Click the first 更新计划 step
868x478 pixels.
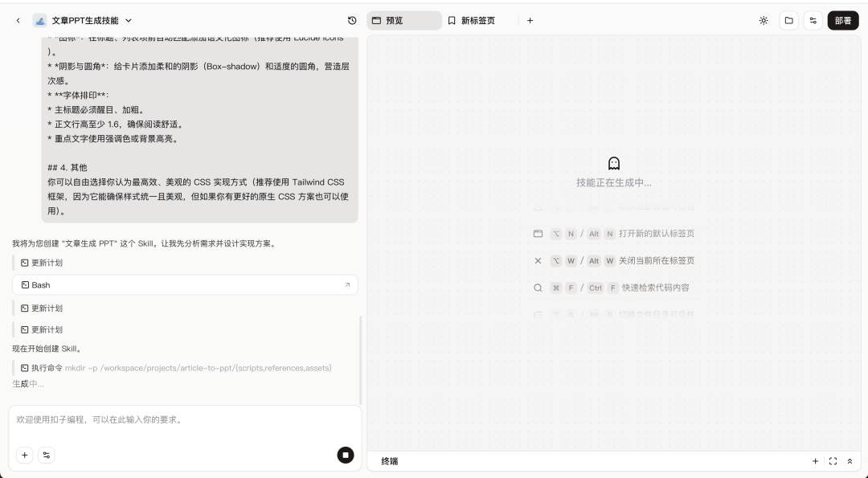tap(42, 263)
